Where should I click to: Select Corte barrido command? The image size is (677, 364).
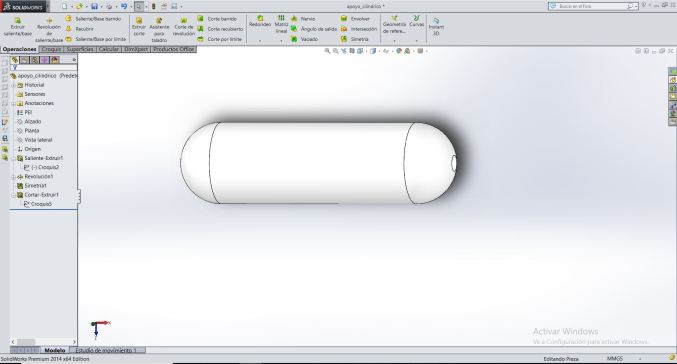pyautogui.click(x=217, y=19)
